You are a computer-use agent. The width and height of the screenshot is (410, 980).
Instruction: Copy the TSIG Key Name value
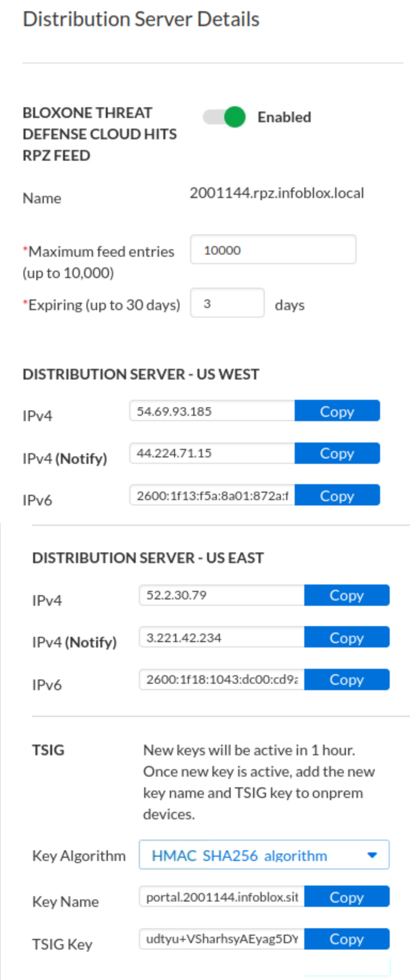[346, 897]
